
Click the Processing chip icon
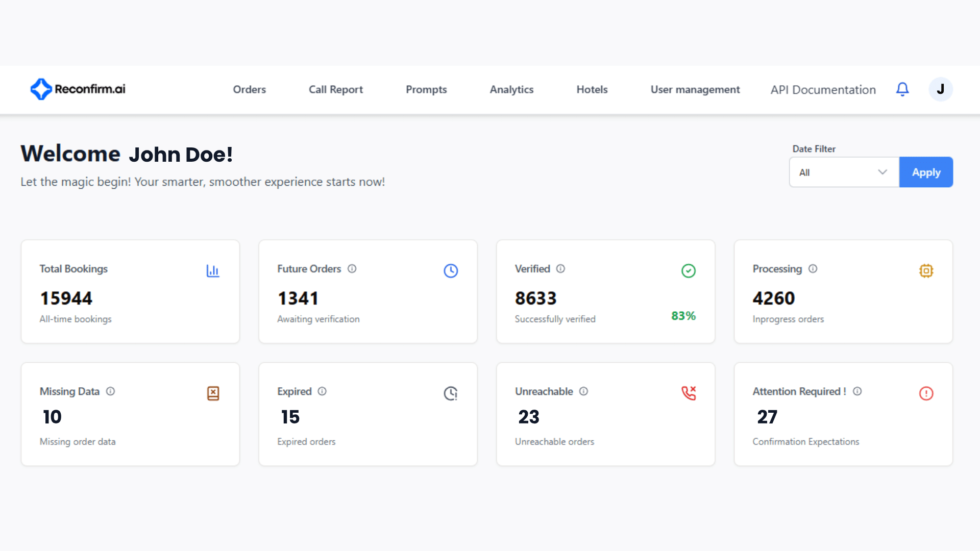pyautogui.click(x=926, y=271)
